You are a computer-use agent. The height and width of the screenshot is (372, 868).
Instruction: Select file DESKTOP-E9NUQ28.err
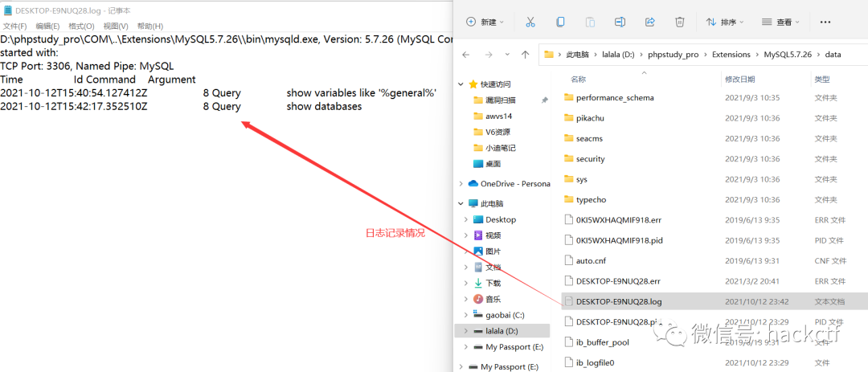coord(618,281)
